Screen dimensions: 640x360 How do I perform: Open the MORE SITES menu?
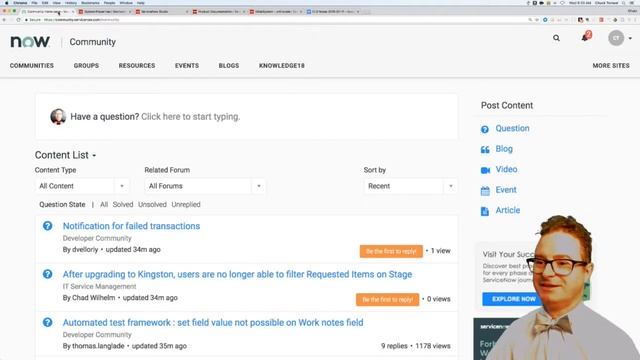[x=611, y=65]
